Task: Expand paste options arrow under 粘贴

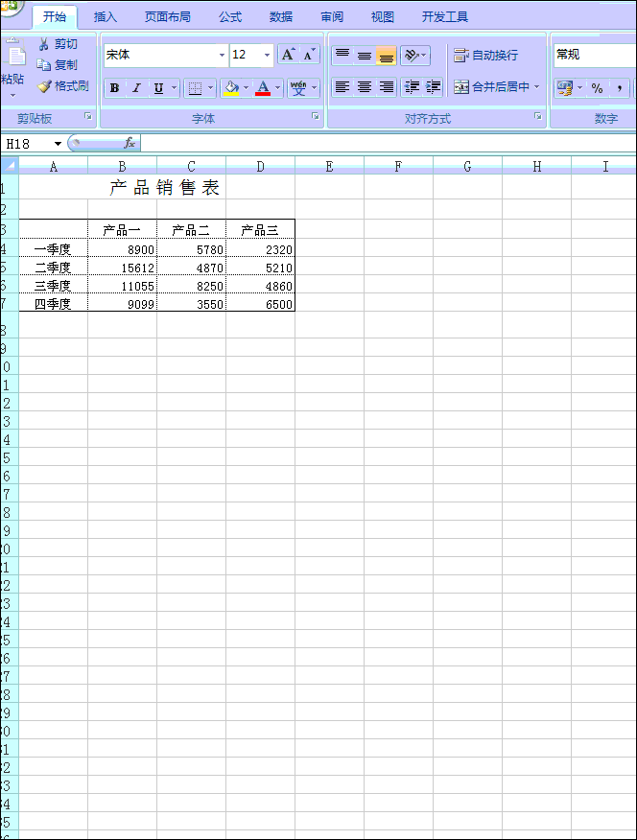Action: [12, 95]
